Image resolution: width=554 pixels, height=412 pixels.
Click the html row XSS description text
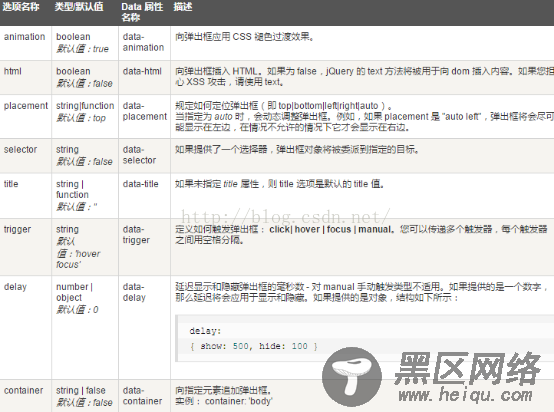364,77
